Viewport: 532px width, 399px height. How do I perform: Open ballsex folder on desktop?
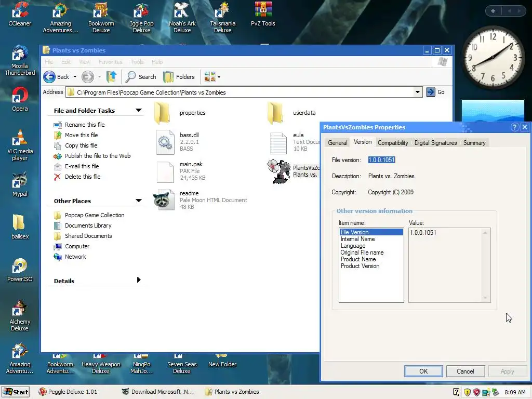[20, 227]
